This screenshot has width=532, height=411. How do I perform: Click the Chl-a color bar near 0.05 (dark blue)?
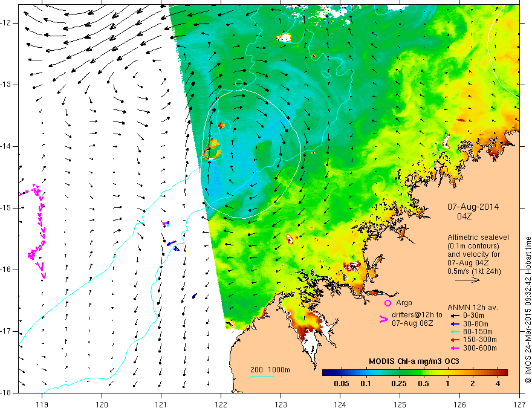[x=342, y=373]
